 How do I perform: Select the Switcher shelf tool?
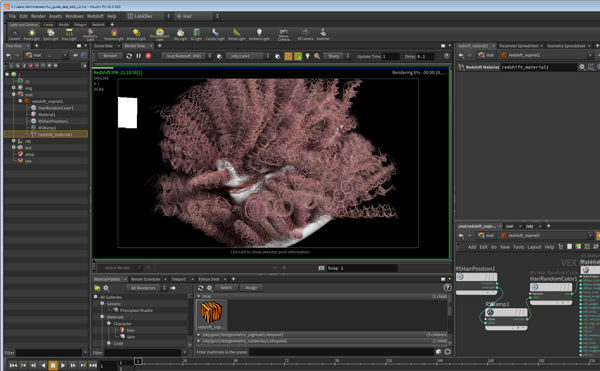[x=323, y=34]
